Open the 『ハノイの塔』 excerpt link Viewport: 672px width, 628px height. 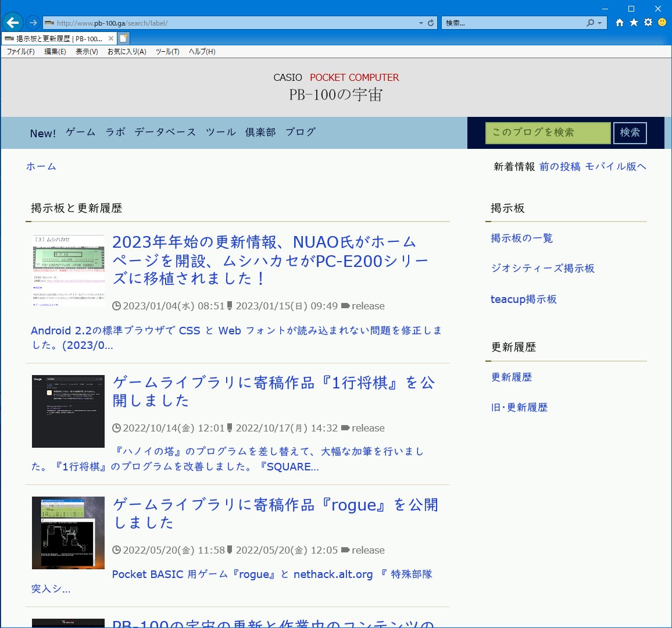[227, 459]
